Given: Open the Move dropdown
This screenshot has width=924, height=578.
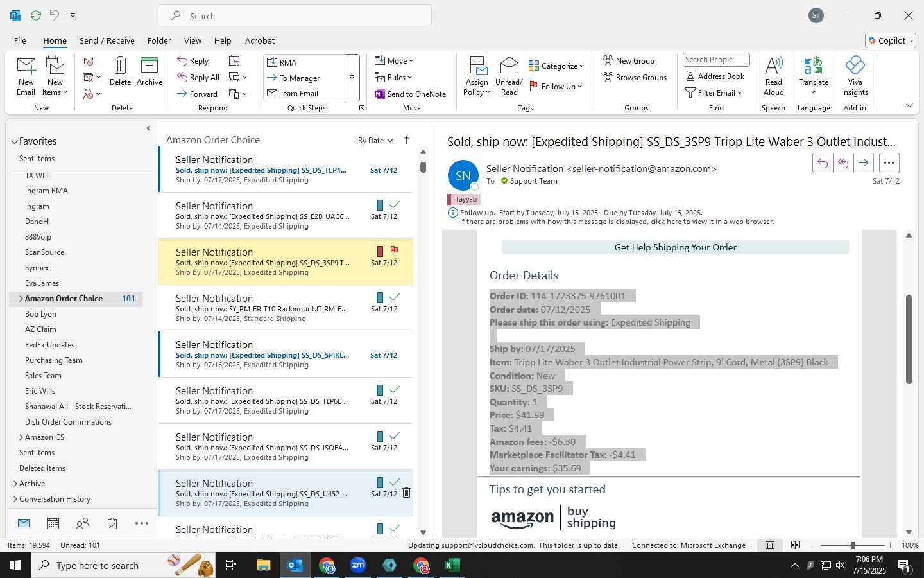Looking at the screenshot, I should (394, 61).
